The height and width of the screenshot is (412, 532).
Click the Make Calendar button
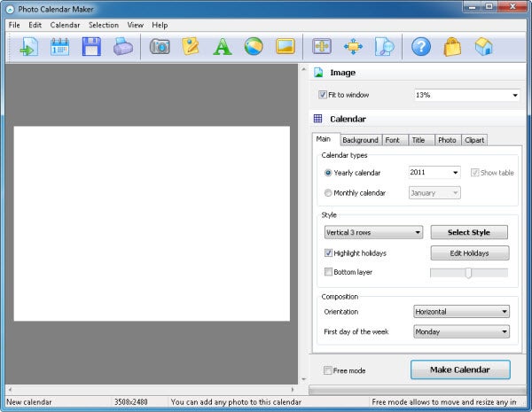click(461, 369)
